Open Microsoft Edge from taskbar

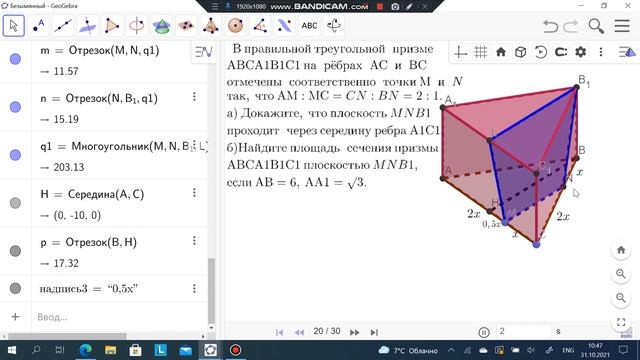click(x=86, y=350)
